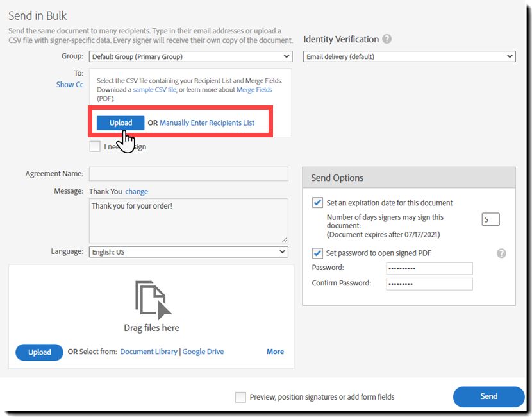This screenshot has width=532, height=417.
Task: Expand the Identity Verification email delivery dropdown
Action: 409,57
